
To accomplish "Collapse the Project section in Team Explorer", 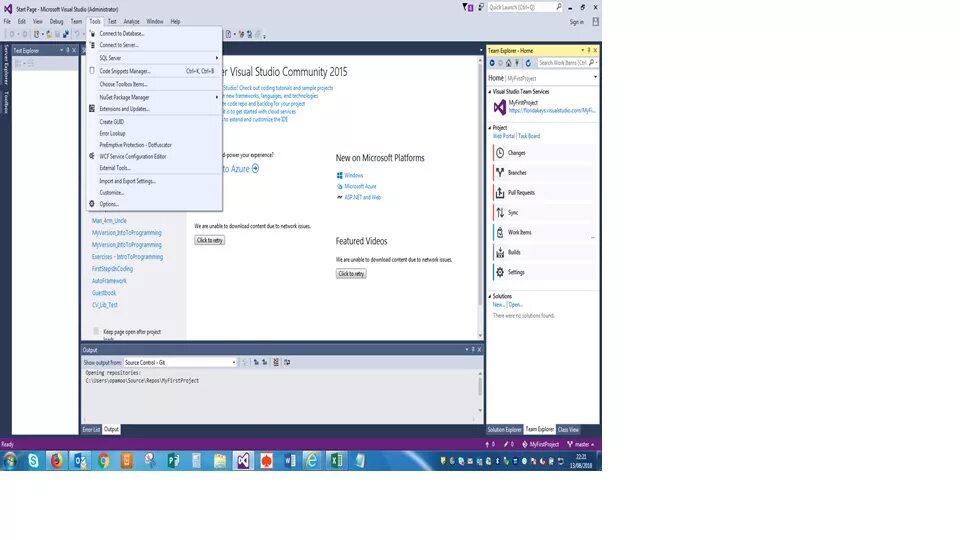I will [x=490, y=128].
